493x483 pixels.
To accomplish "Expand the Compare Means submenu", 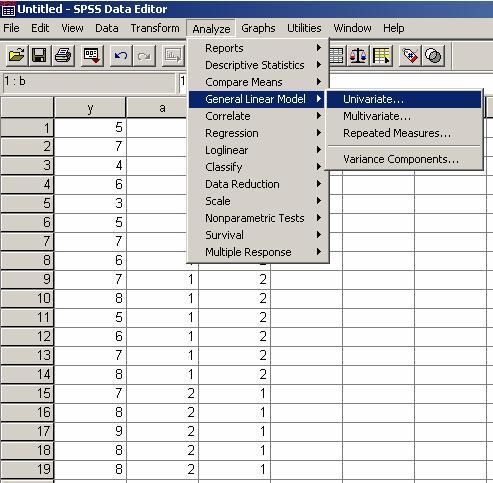I will 258,82.
